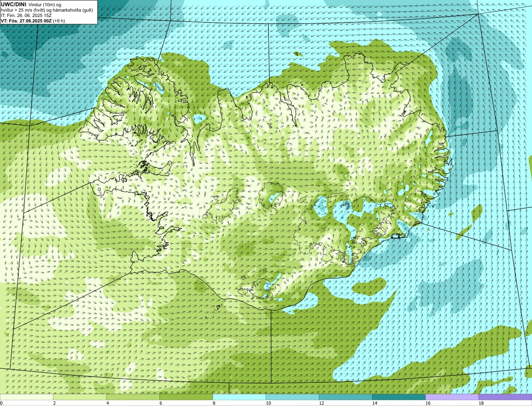Select the 6–8 m/s olive green legend swatch
532x406 pixels.
(x=186, y=397)
